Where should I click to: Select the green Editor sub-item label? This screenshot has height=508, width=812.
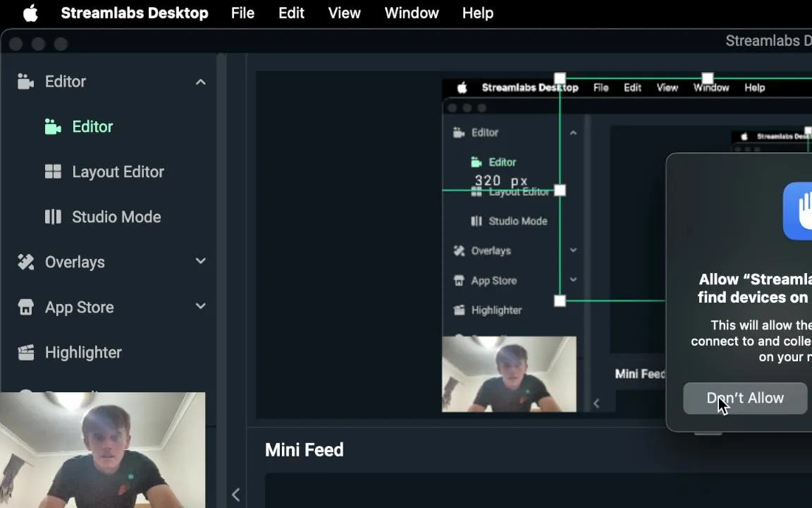coord(92,126)
